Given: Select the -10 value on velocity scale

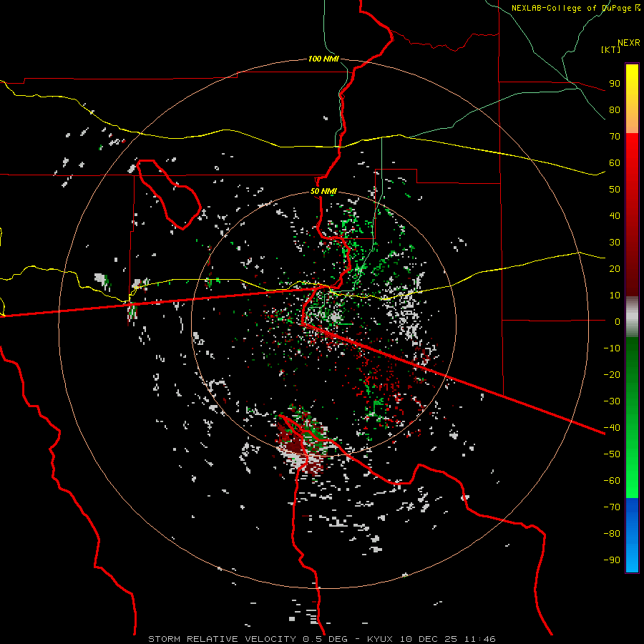Looking at the screenshot, I should pos(612,348).
